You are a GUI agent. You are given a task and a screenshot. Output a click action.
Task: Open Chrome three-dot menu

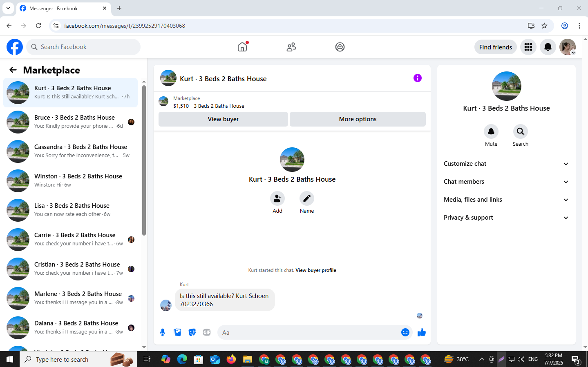click(x=579, y=26)
